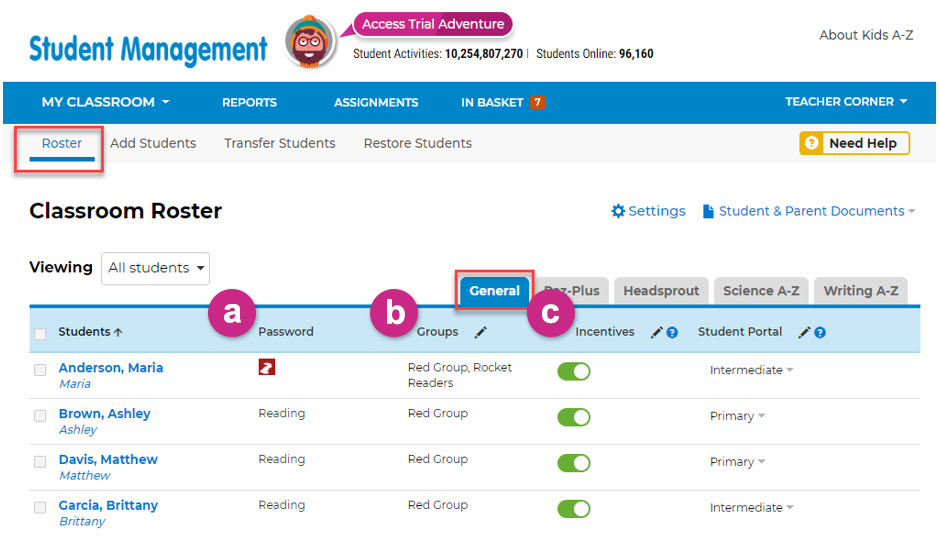Change Brittany Garcia's portal from Intermediate
Viewport: 939px width, 537px height.
click(752, 508)
